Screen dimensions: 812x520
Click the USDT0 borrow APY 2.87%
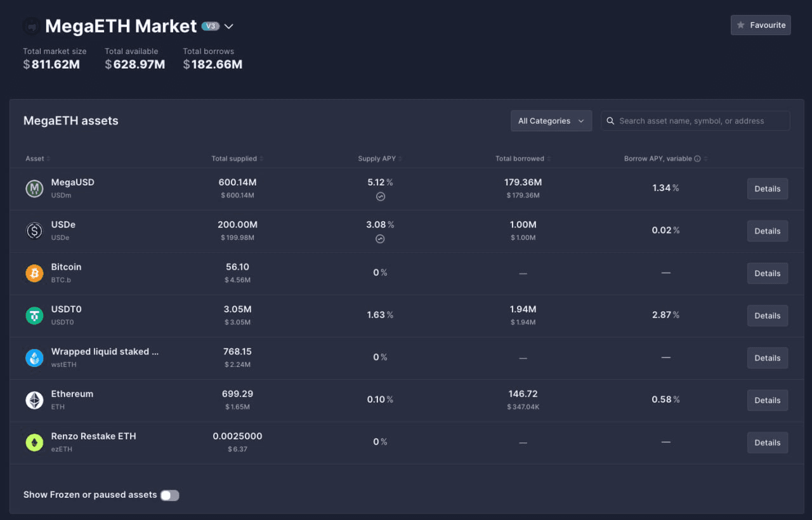pyautogui.click(x=666, y=315)
